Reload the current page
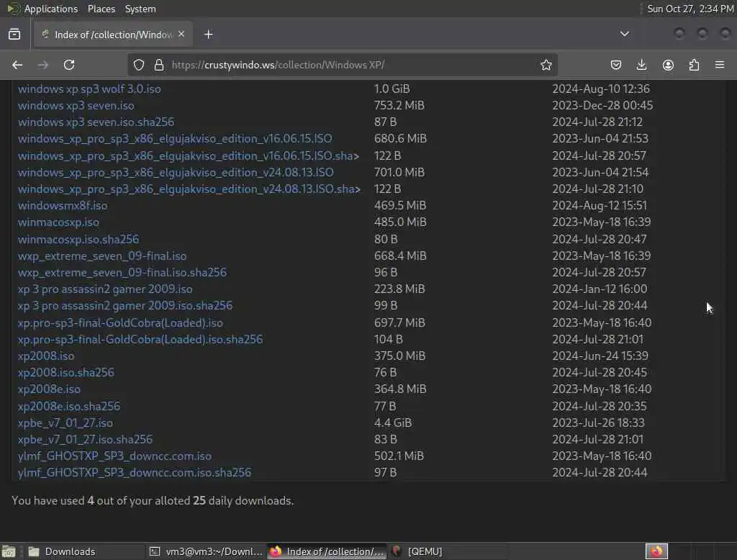Viewport: 737px width, 560px height. [69, 65]
